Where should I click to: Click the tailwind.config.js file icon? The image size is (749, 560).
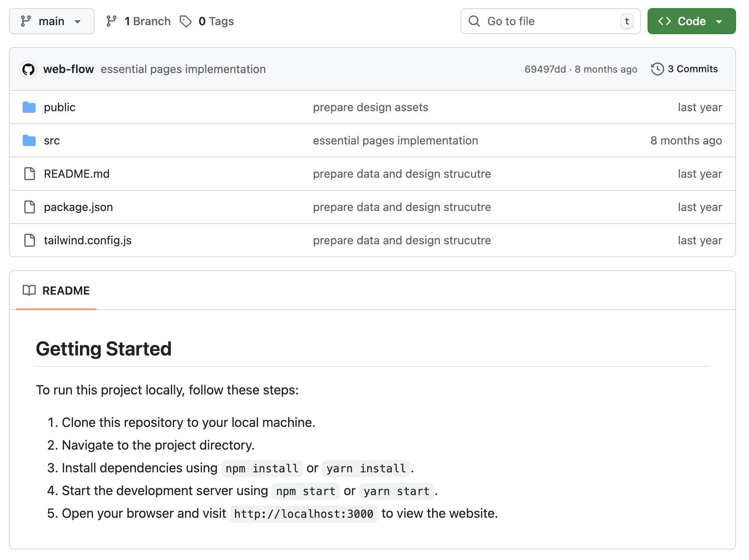coord(30,241)
